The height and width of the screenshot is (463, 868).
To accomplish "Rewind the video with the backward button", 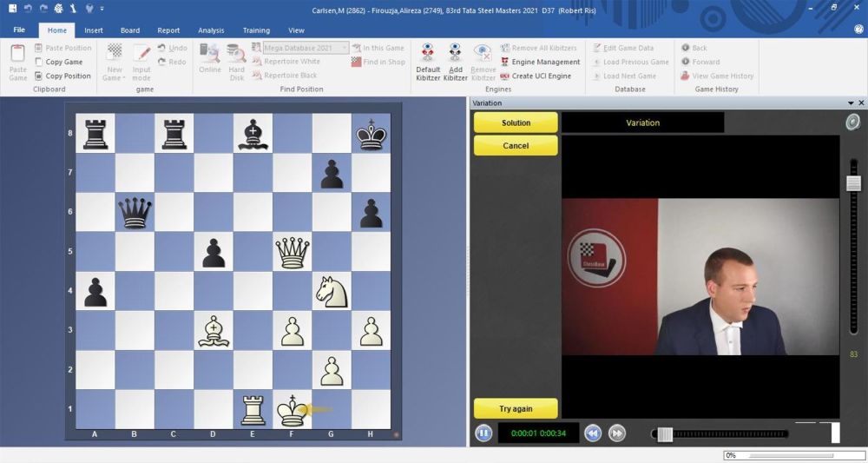I will (x=593, y=433).
